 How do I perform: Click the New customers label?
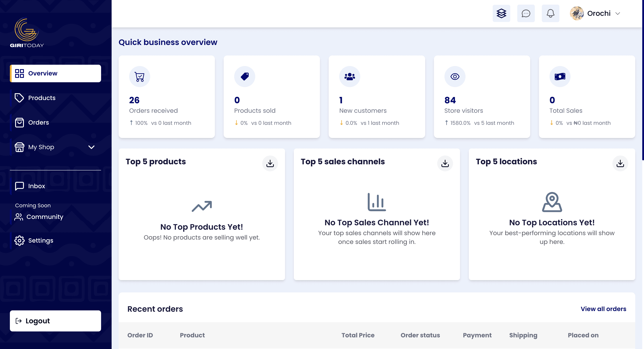coord(362,110)
